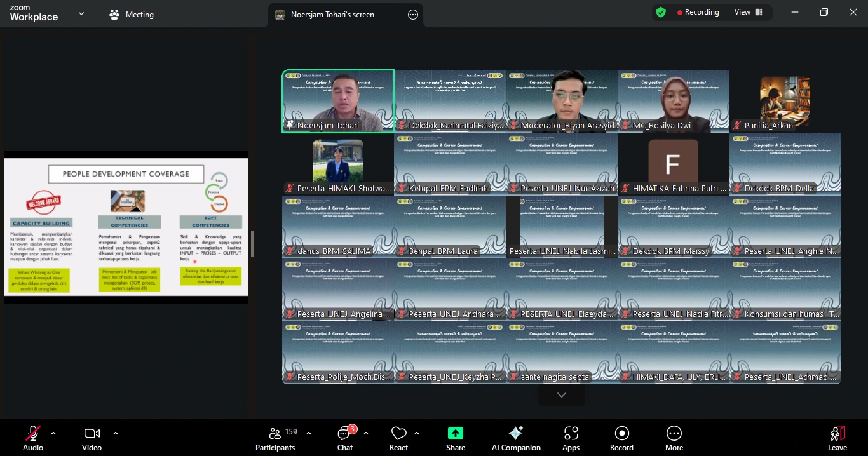Open the Chat panel
The width and height of the screenshot is (868, 456).
[344, 434]
